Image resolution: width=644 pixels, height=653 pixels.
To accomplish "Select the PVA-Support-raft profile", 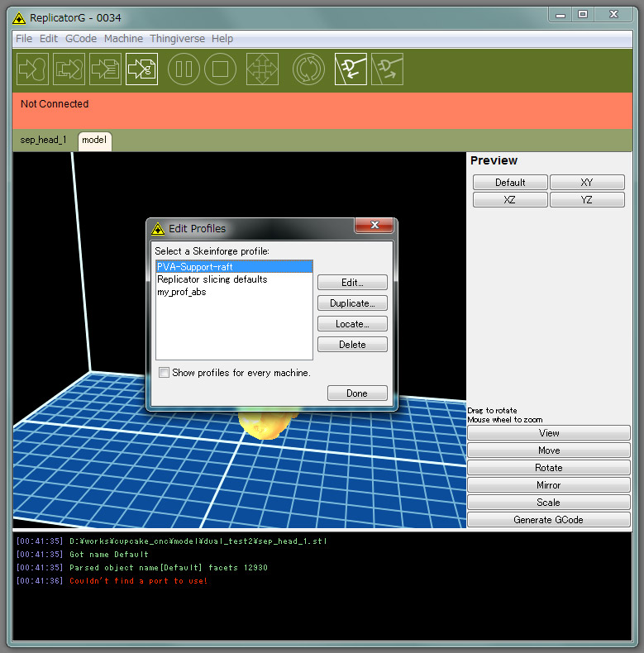I will click(x=234, y=266).
